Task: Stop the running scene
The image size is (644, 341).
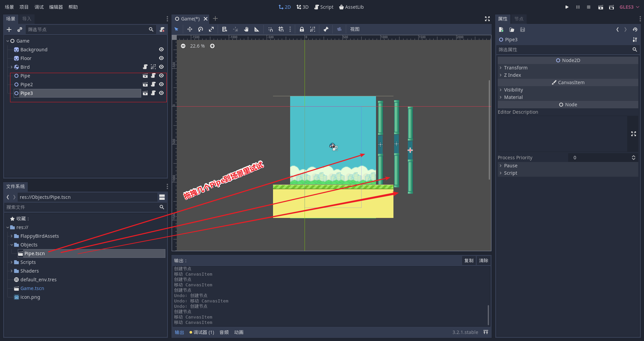Action: click(589, 7)
